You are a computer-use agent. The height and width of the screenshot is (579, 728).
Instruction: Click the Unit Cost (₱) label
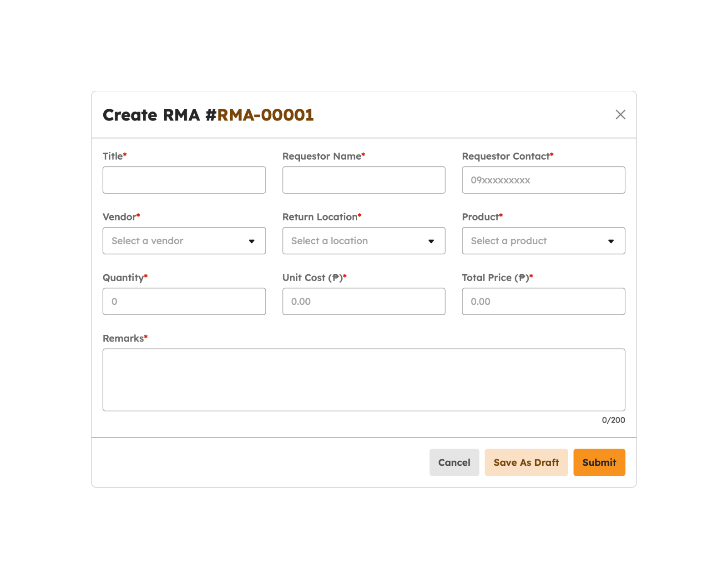[314, 278]
